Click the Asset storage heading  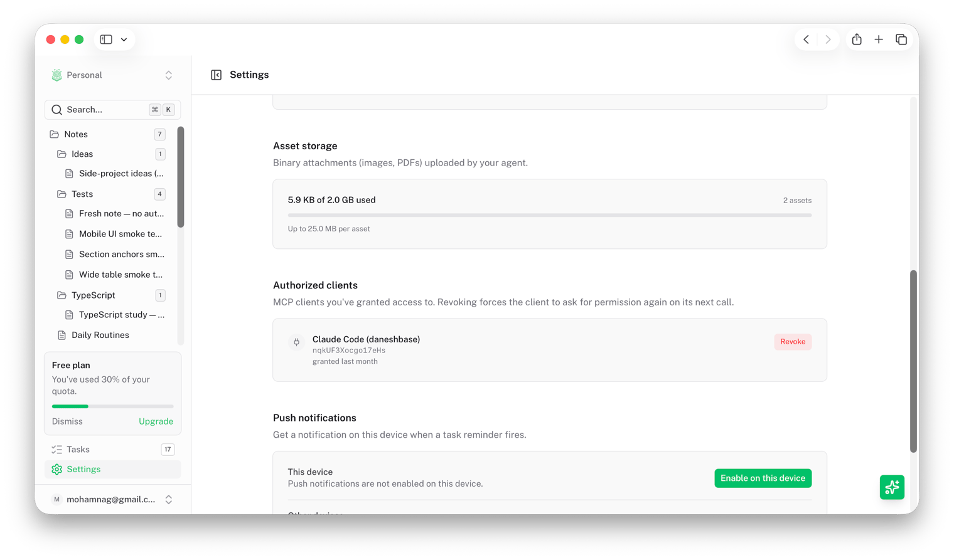click(305, 146)
